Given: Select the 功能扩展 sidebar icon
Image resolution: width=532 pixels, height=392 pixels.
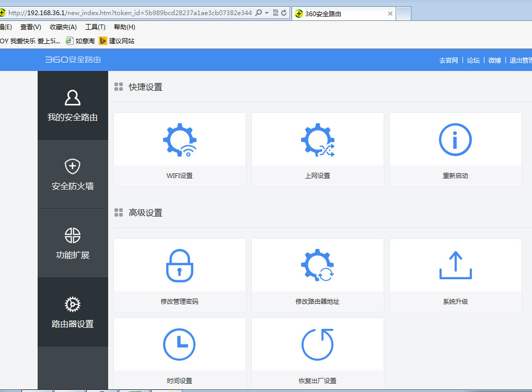Looking at the screenshot, I should pyautogui.click(x=73, y=235).
